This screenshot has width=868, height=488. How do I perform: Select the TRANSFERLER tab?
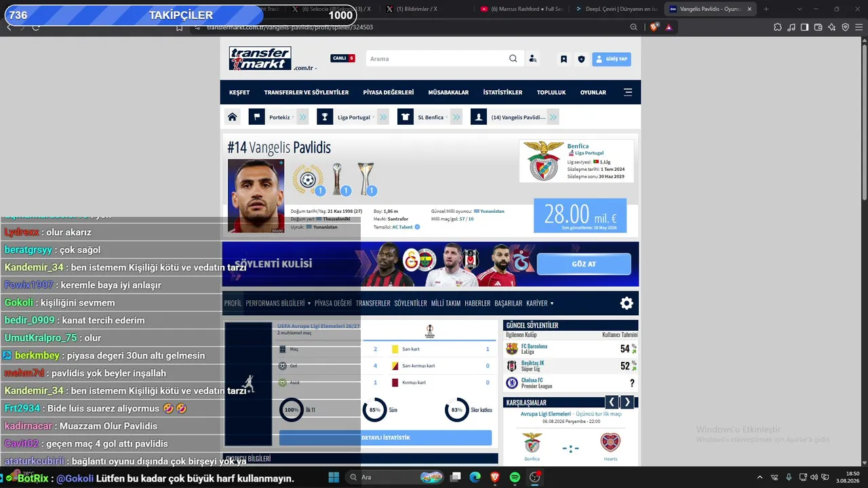tap(373, 303)
